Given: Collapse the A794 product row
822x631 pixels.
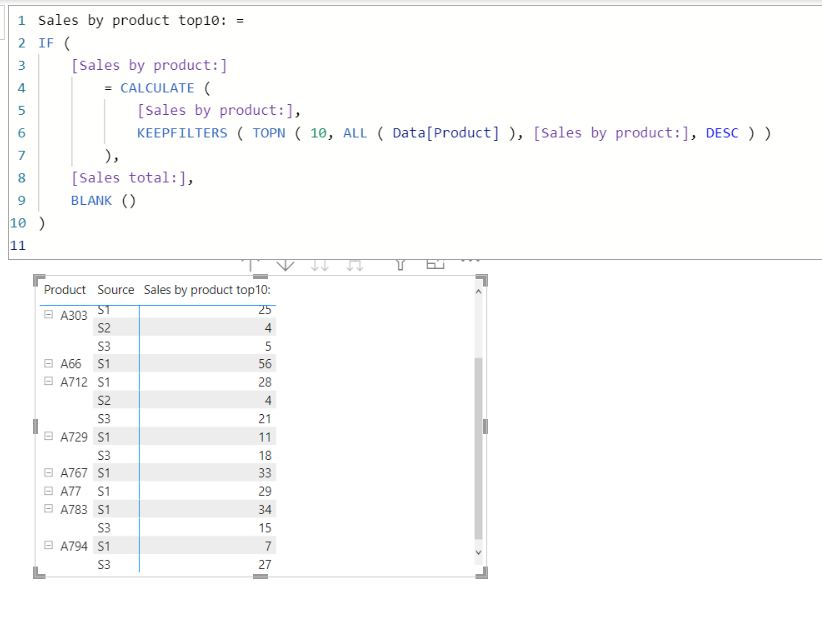Looking at the screenshot, I should (48, 545).
